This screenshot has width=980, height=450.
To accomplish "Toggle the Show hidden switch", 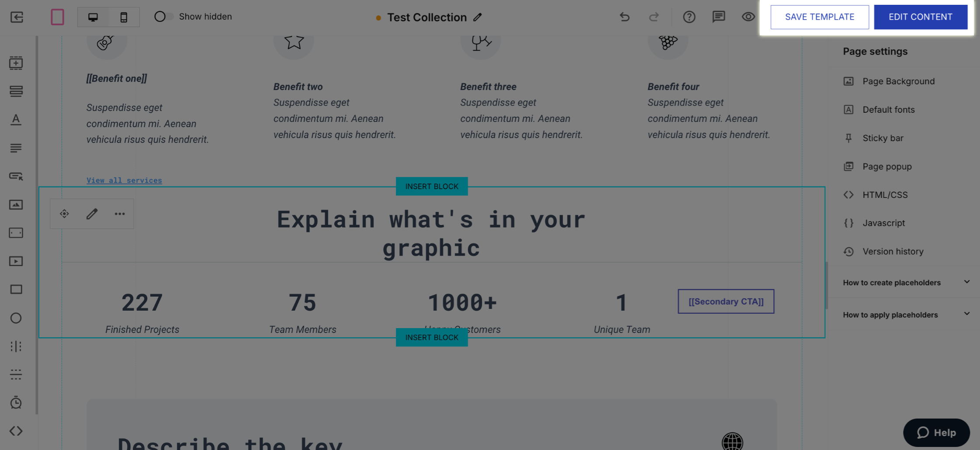I will coord(163,17).
